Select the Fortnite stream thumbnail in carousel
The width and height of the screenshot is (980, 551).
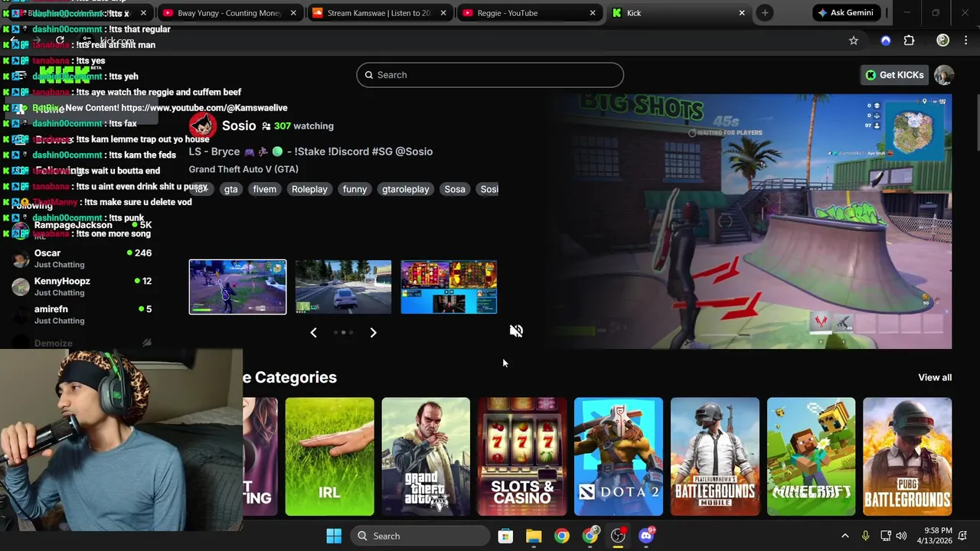[x=237, y=287]
